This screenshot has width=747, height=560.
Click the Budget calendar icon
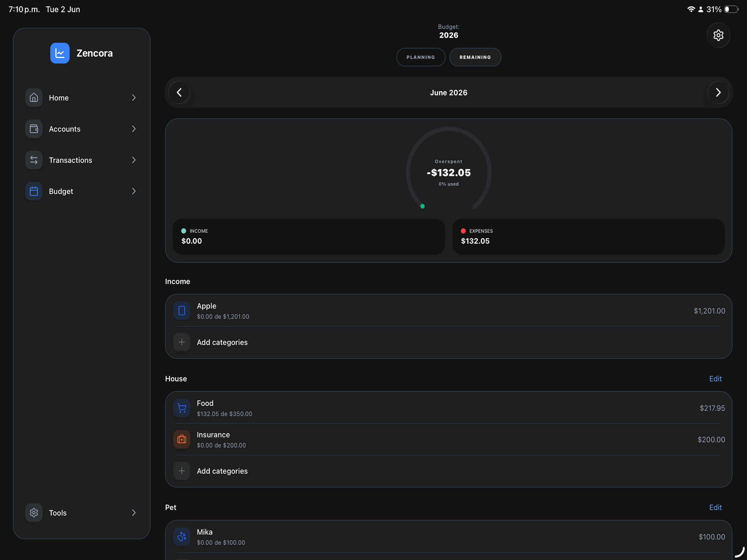34,191
